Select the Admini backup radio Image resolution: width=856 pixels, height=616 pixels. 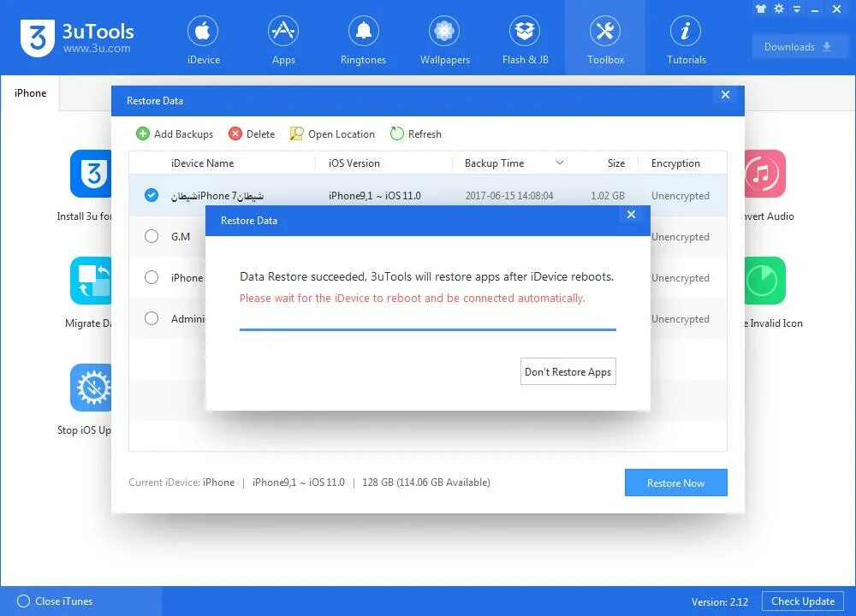pos(152,318)
